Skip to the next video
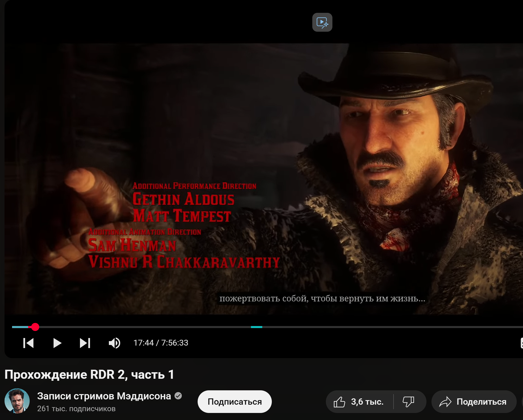Viewport: 523px width, 420px height. tap(85, 343)
